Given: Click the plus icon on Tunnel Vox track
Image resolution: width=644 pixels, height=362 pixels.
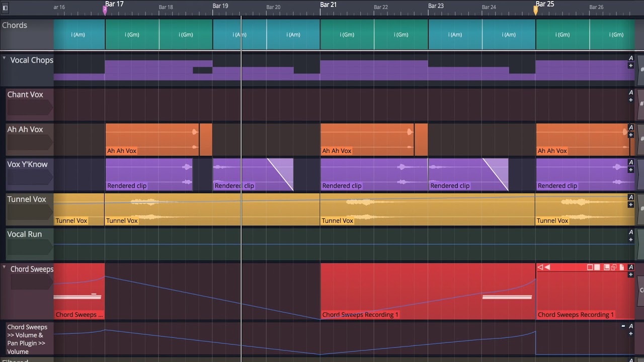Looking at the screenshot, I should (x=631, y=205).
